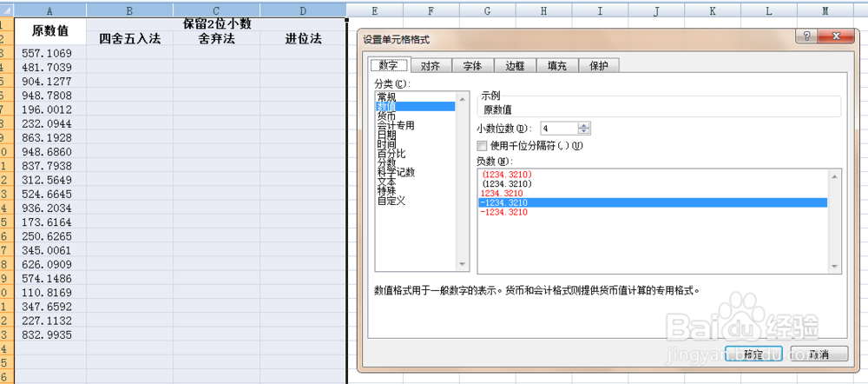The height and width of the screenshot is (384, 868).
Task: Select 文本 category
Action: (x=415, y=182)
